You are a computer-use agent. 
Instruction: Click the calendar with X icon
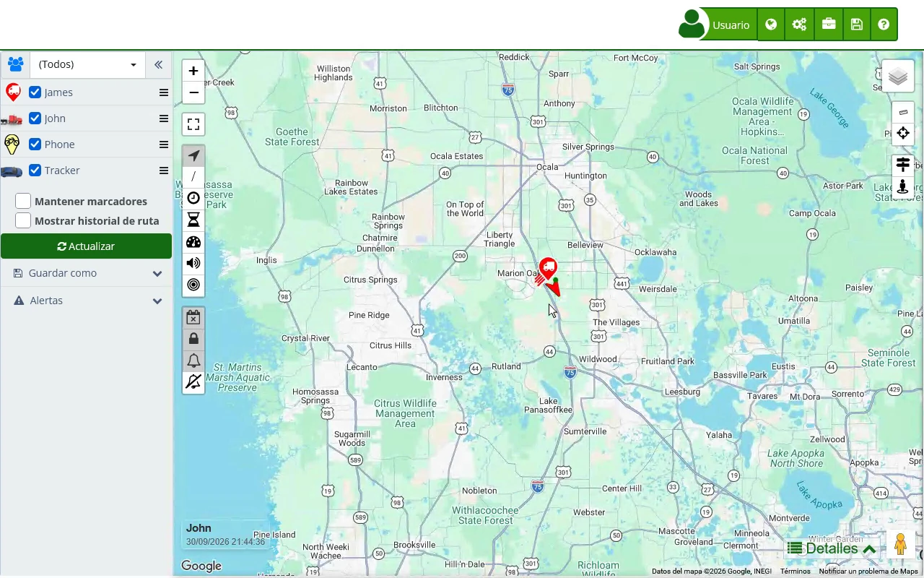(x=193, y=317)
